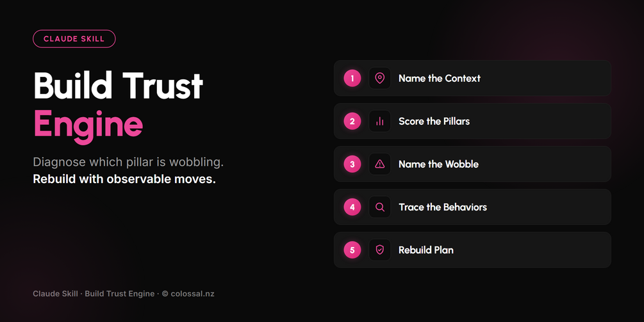Select the pink step 3 number badge
This screenshot has width=644, height=322.
tap(352, 164)
